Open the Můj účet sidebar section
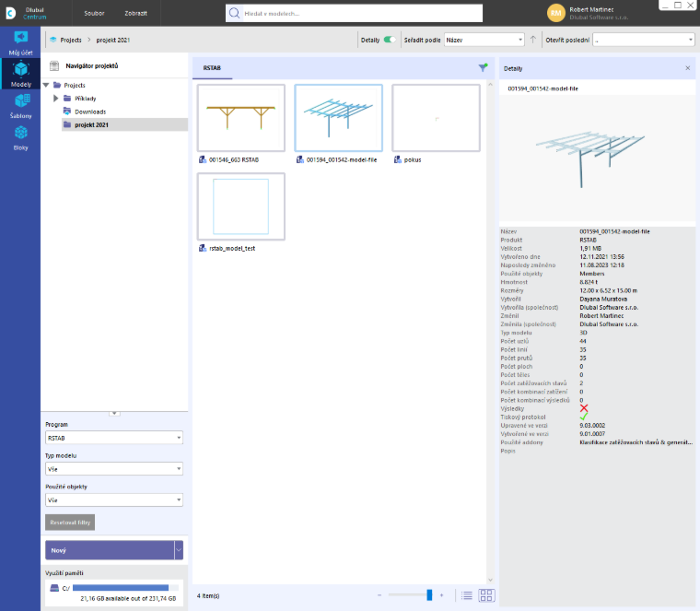 [20, 43]
